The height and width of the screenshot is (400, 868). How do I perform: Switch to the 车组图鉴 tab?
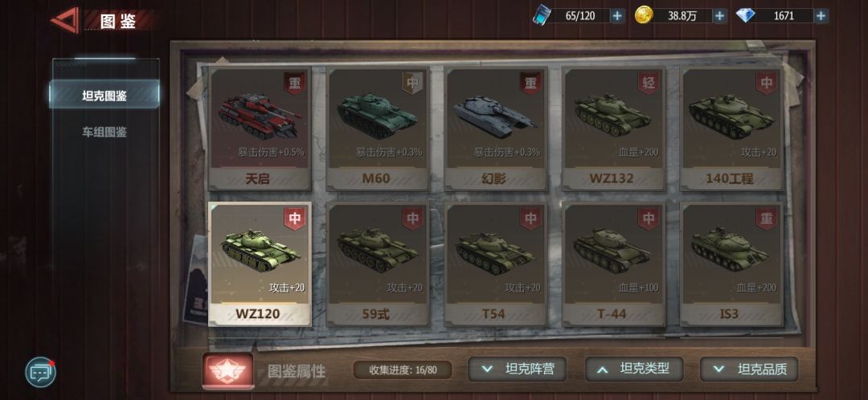click(x=104, y=132)
